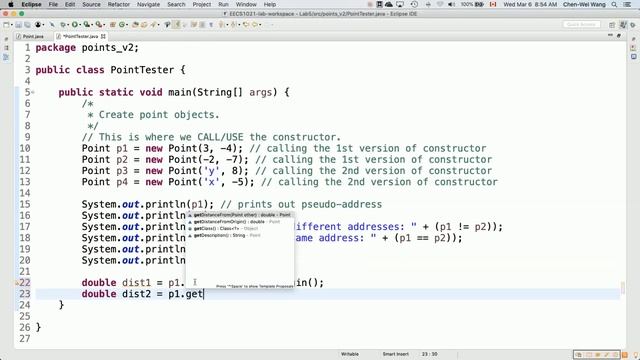Click the Save All toolbar icon
The width and height of the screenshot is (640, 360).
pos(27,25)
